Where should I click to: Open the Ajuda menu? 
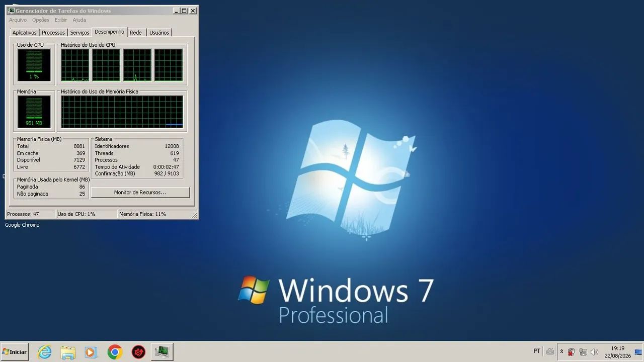click(79, 20)
